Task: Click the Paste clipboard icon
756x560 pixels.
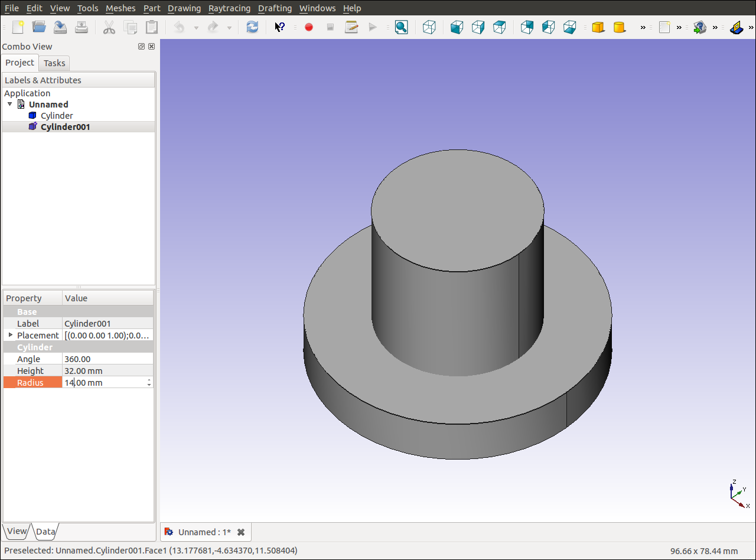Action: [x=152, y=27]
